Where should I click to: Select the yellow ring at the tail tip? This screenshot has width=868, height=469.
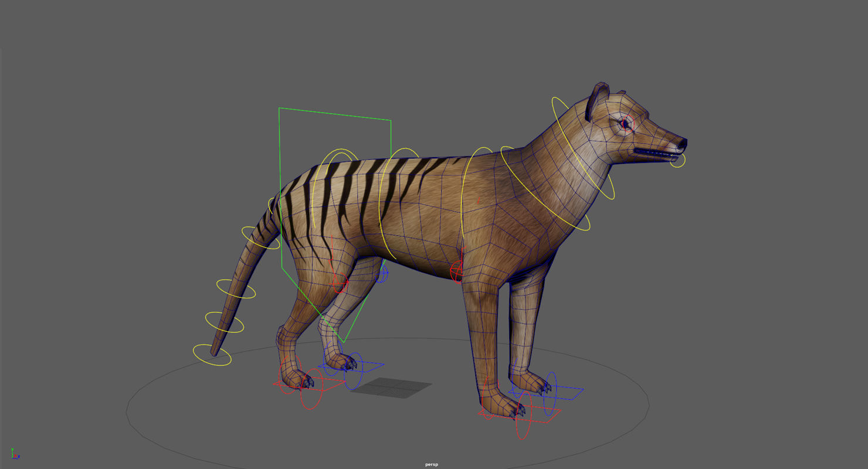click(x=212, y=355)
